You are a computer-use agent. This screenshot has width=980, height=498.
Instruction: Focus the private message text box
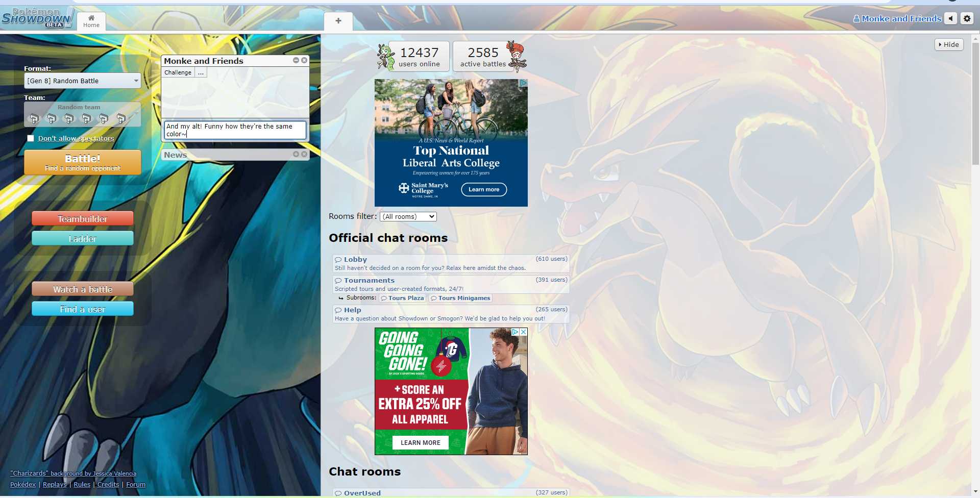[235, 130]
